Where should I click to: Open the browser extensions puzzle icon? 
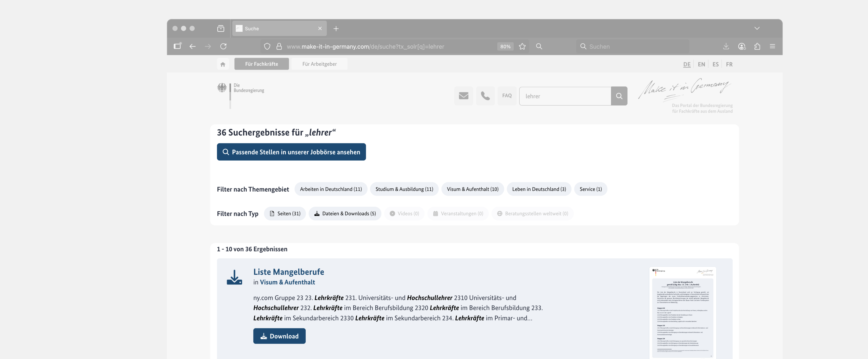pos(757,46)
